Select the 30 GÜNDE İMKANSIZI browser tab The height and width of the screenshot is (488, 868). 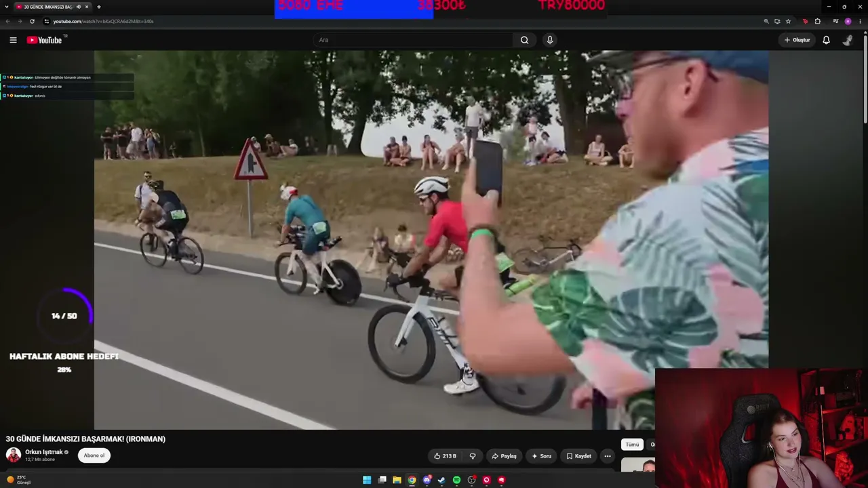pos(52,7)
